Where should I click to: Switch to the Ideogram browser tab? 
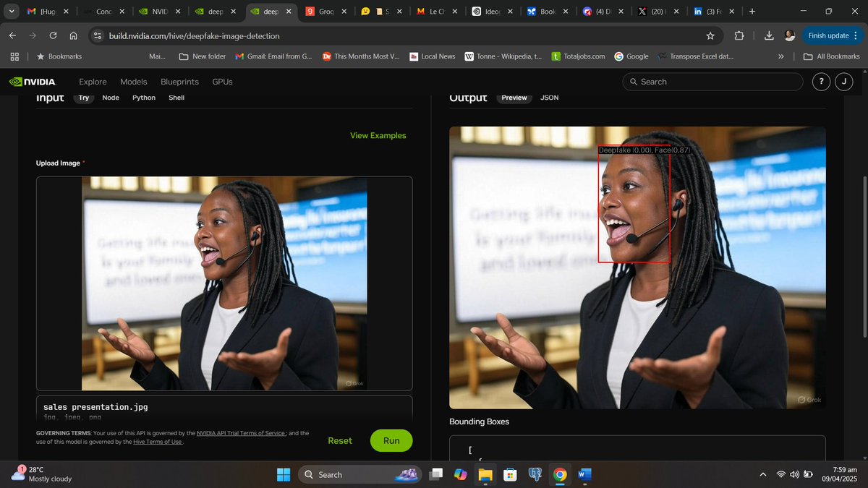click(493, 12)
